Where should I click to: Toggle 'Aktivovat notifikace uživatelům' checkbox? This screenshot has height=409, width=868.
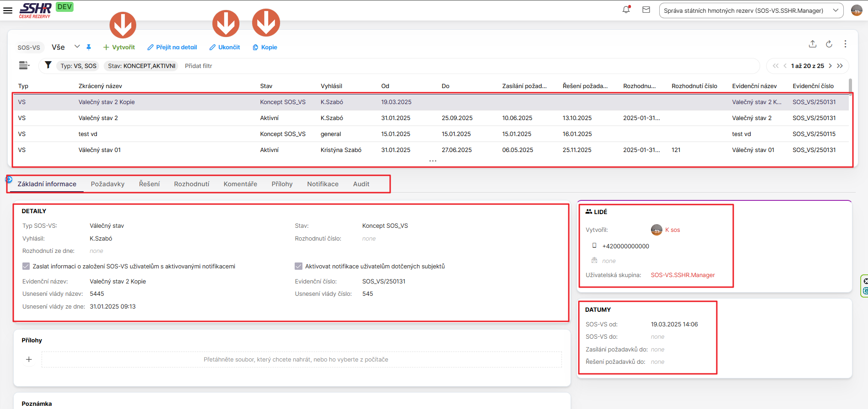click(x=298, y=266)
